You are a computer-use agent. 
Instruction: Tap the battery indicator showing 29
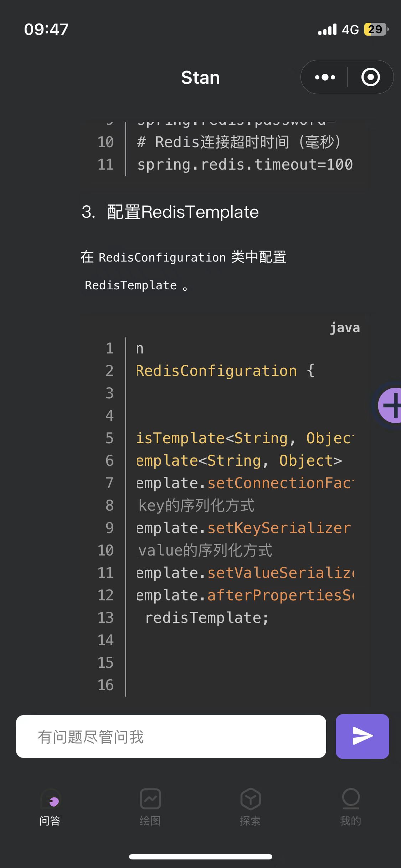click(x=376, y=29)
